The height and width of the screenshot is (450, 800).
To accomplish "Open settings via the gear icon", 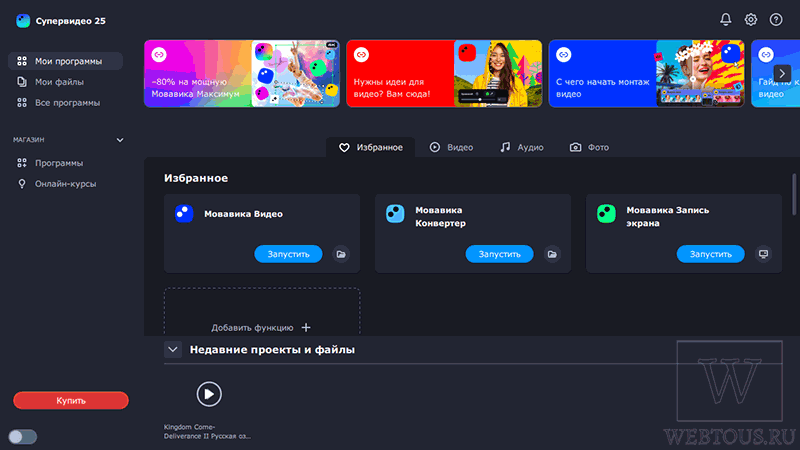I will coord(751,19).
